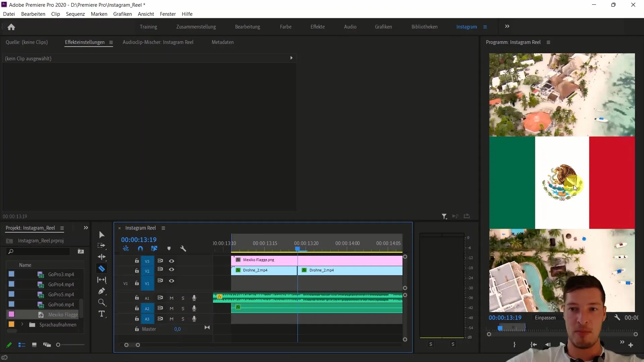Select the Slip tool
The width and height of the screenshot is (644, 362).
102,280
